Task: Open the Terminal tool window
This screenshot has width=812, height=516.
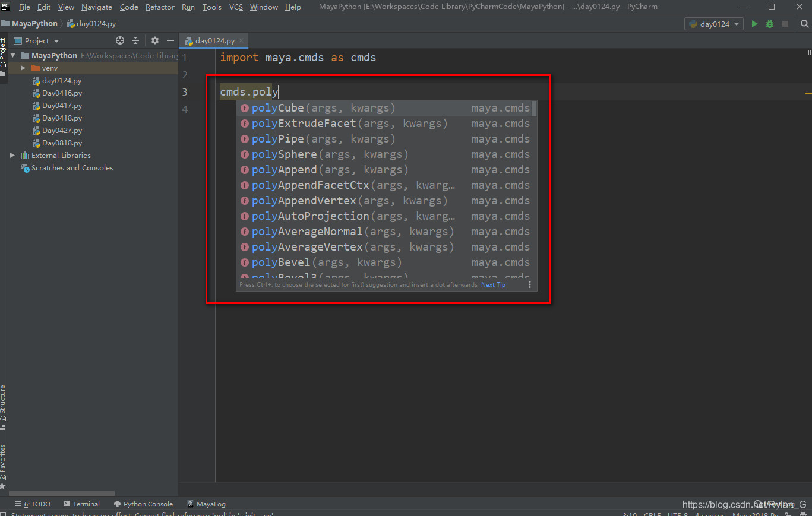Action: click(x=81, y=504)
